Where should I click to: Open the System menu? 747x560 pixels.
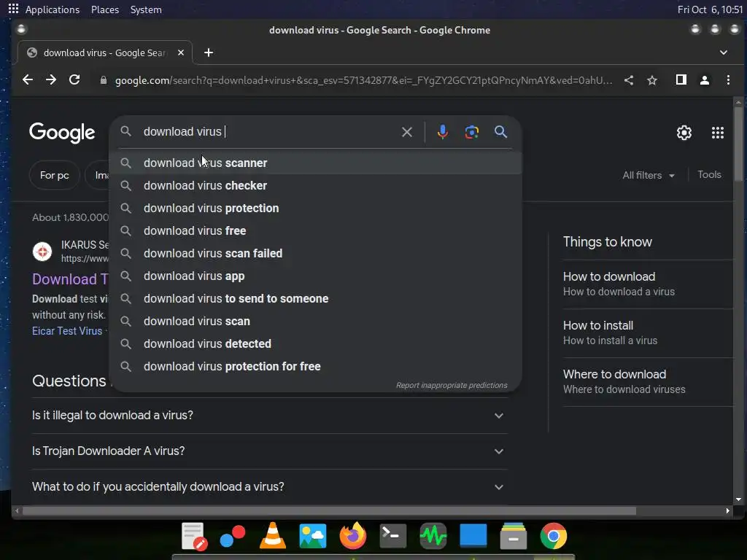[x=146, y=9]
